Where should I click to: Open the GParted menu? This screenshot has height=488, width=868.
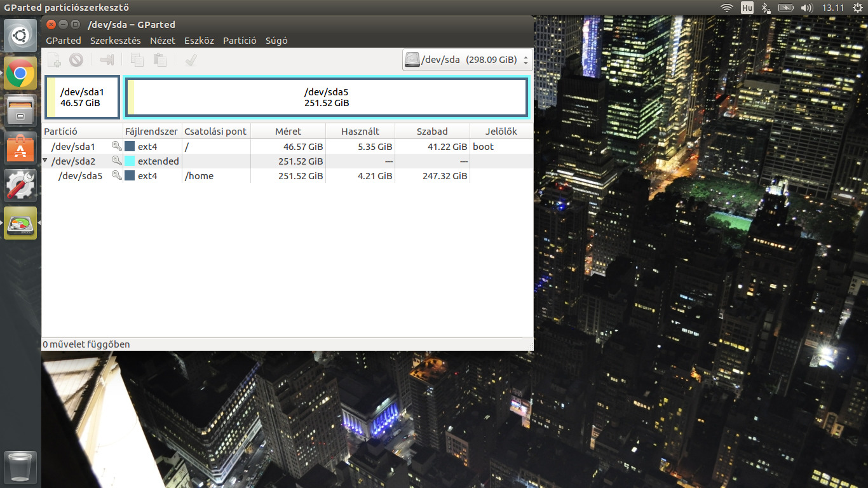64,40
